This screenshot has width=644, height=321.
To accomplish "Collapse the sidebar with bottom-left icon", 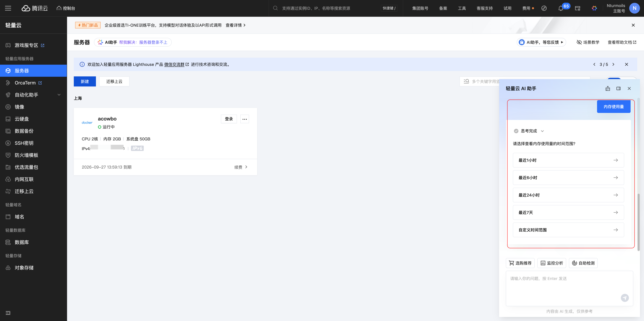I will tap(8, 313).
